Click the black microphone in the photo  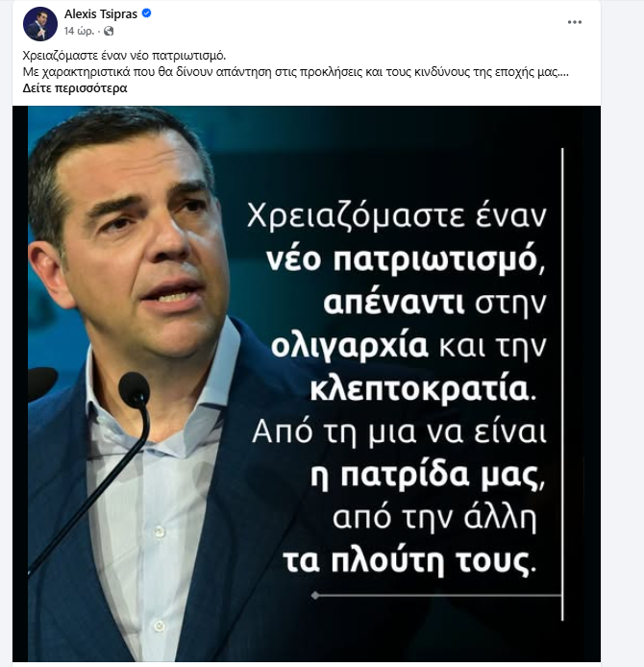tap(134, 391)
